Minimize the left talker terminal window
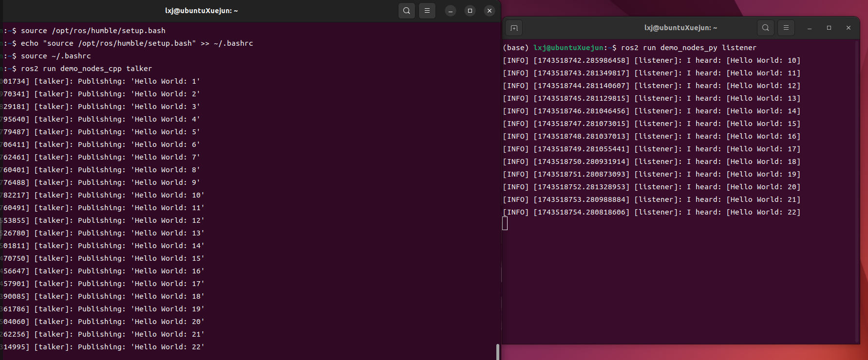The width and height of the screenshot is (868, 360). pyautogui.click(x=451, y=11)
